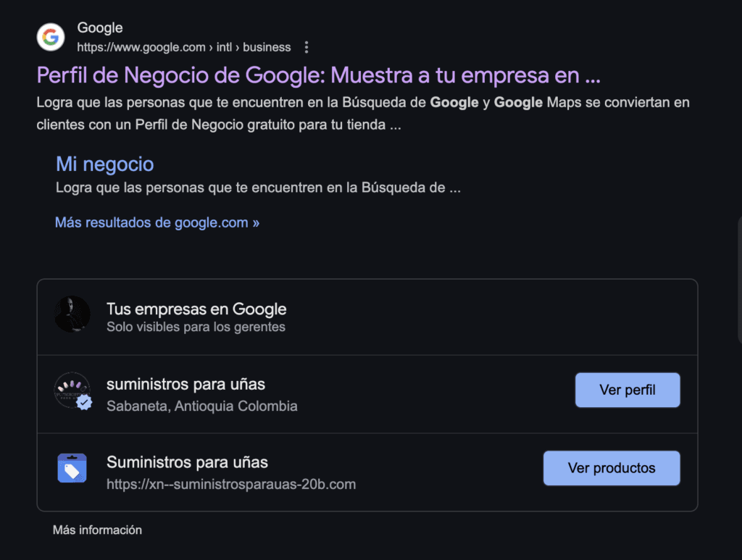This screenshot has width=742, height=560.
Task: Click the store name beside the tag icon
Action: tap(187, 462)
